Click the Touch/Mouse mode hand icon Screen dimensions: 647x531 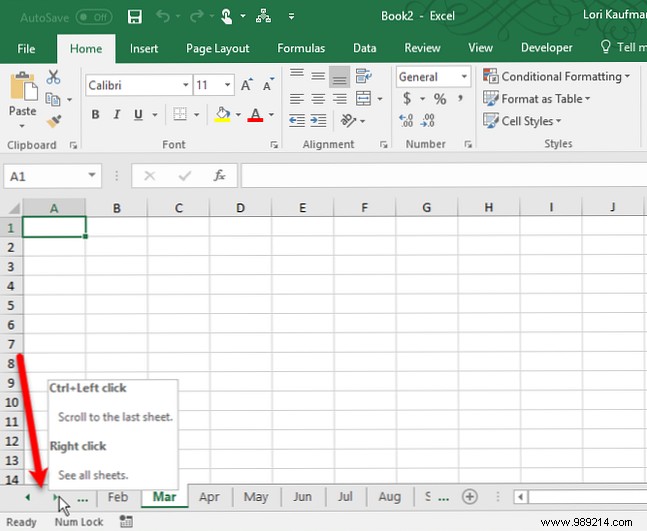coord(227,17)
